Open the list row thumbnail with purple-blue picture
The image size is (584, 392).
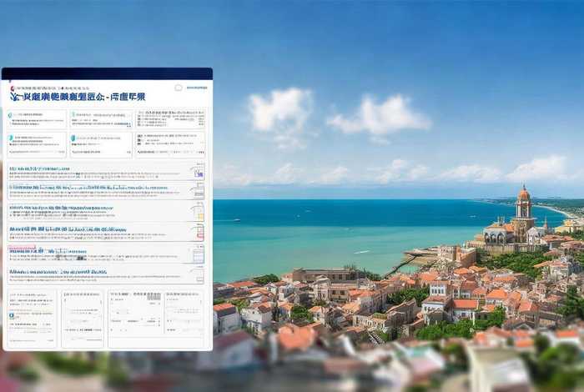[x=199, y=173]
